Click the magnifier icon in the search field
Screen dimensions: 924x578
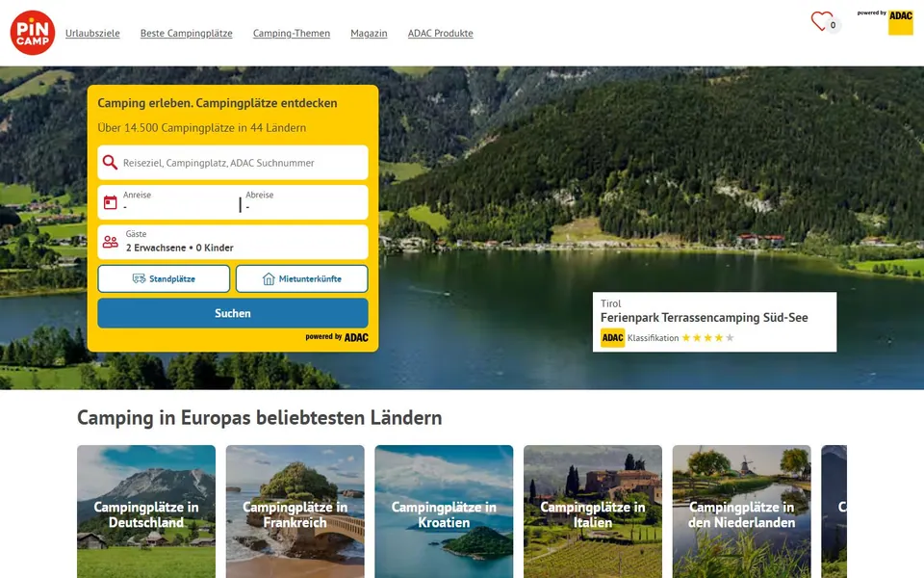[x=110, y=162]
